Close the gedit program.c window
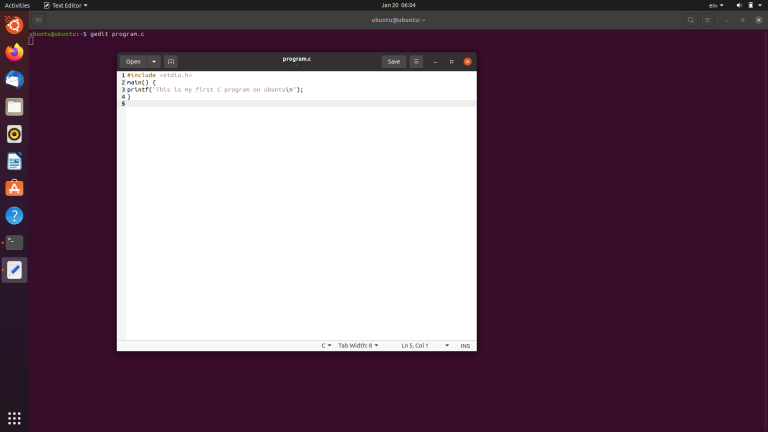 point(467,62)
